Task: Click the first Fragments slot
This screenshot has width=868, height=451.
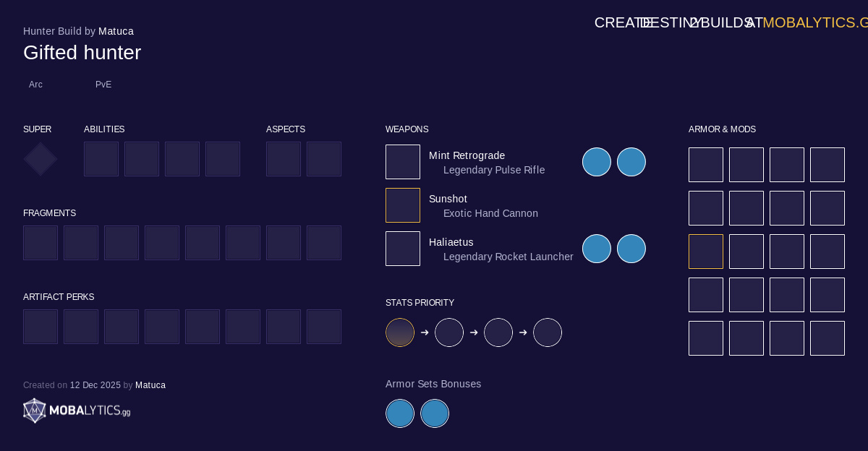Action: pyautogui.click(x=41, y=243)
